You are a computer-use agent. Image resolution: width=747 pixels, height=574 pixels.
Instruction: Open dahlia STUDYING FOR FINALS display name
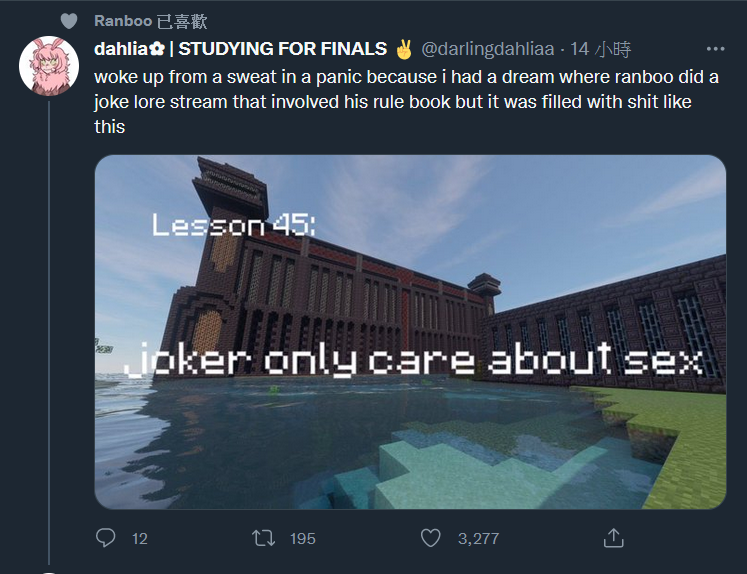241,49
